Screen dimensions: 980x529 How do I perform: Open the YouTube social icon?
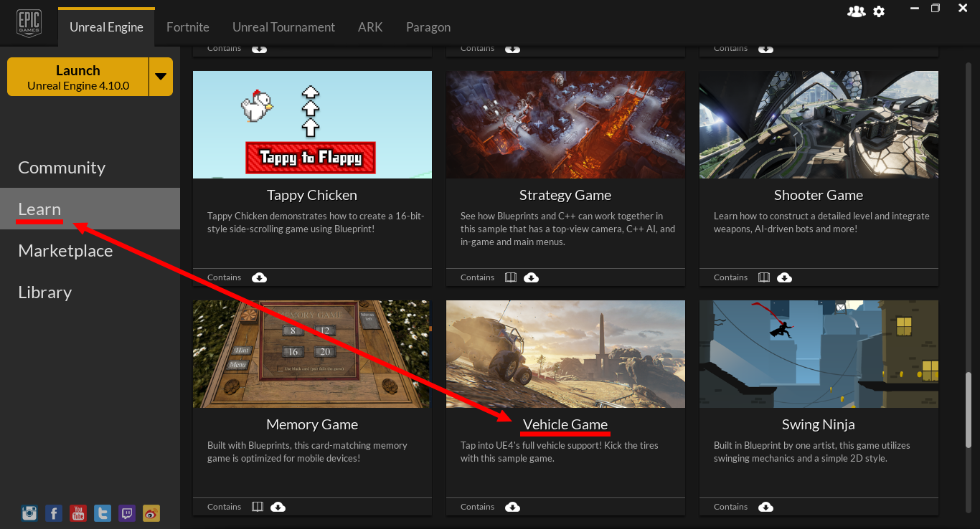coord(78,513)
